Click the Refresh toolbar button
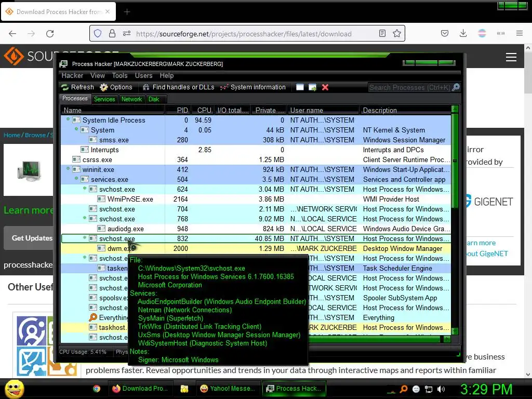This screenshot has height=399, width=532. 77,87
